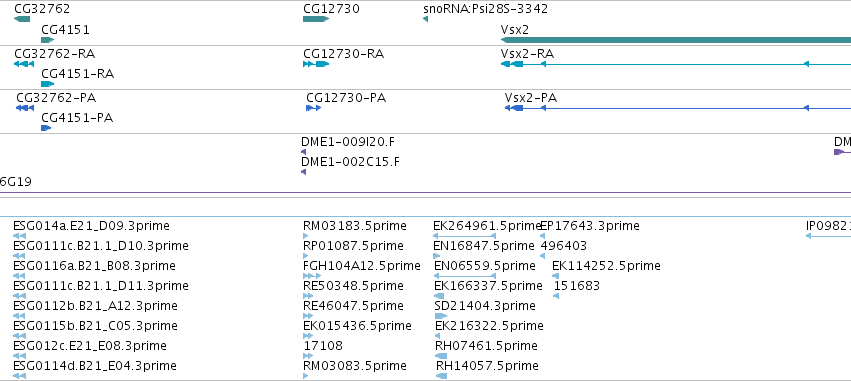
Task: Select the CG32762 gene arrow glyph
Action: pos(22,20)
